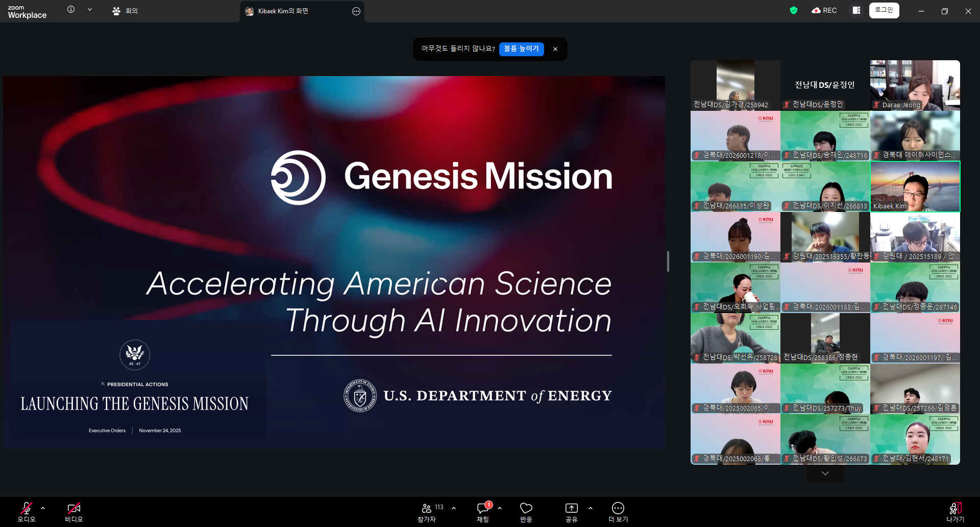Change the view layout icon
This screenshot has width=980, height=527.
point(856,10)
